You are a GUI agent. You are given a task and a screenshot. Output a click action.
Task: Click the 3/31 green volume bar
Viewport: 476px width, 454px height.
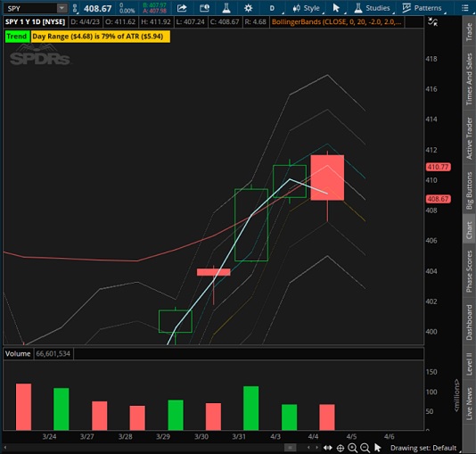[x=251, y=409]
